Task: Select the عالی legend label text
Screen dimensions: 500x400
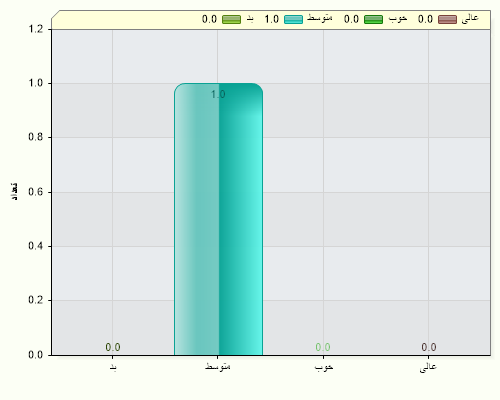Action: point(470,18)
